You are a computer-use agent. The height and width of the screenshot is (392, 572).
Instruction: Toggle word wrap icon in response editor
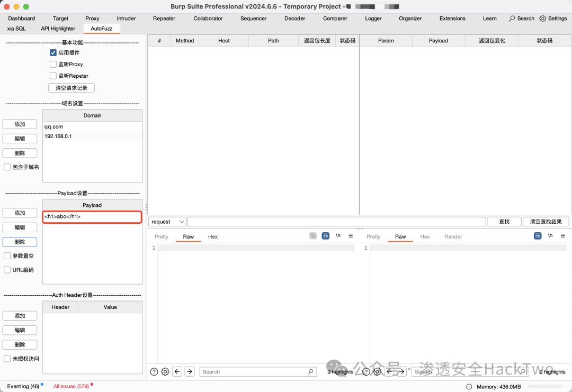(538, 236)
